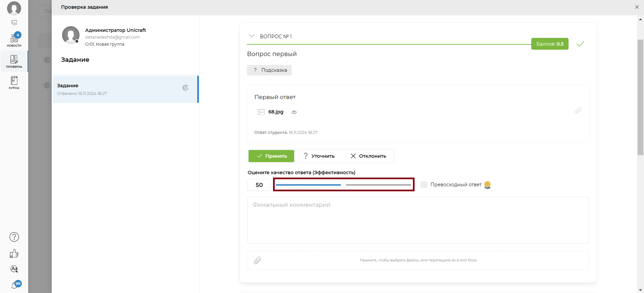This screenshot has width=644, height=293.
Task: Open the user profile avatar in sidebar
Action: tap(14, 8)
